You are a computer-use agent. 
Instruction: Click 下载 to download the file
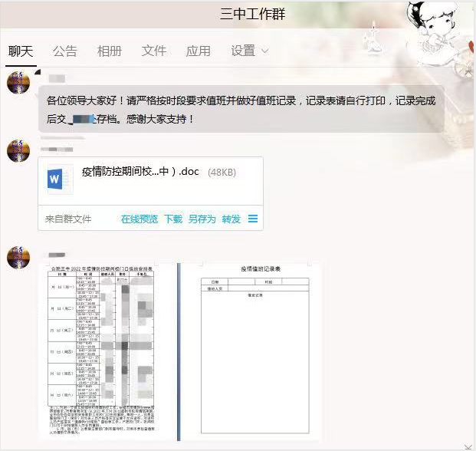click(x=173, y=219)
